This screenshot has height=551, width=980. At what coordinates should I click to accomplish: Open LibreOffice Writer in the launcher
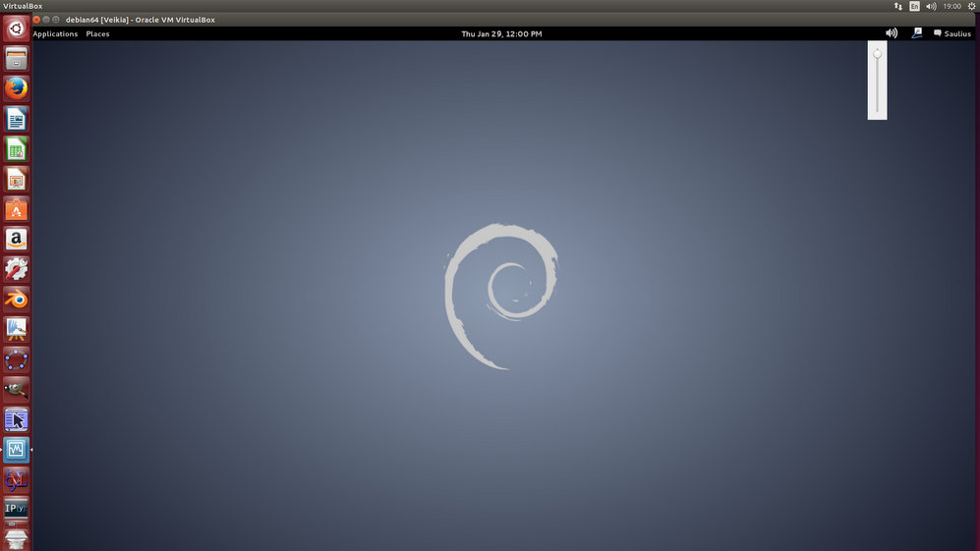pos(16,120)
